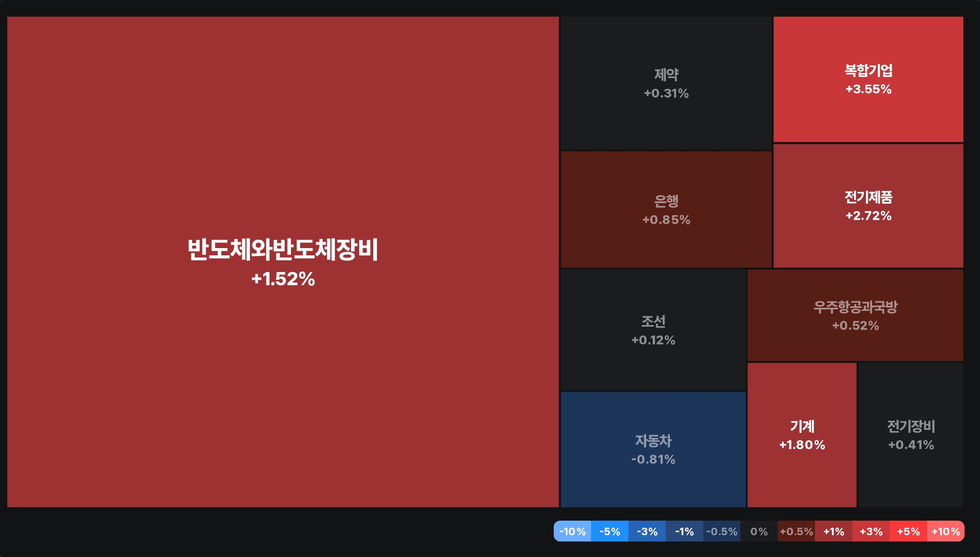The image size is (980, 557).
Task: Select the +10% brightest red legend swatch
Action: pyautogui.click(x=946, y=531)
